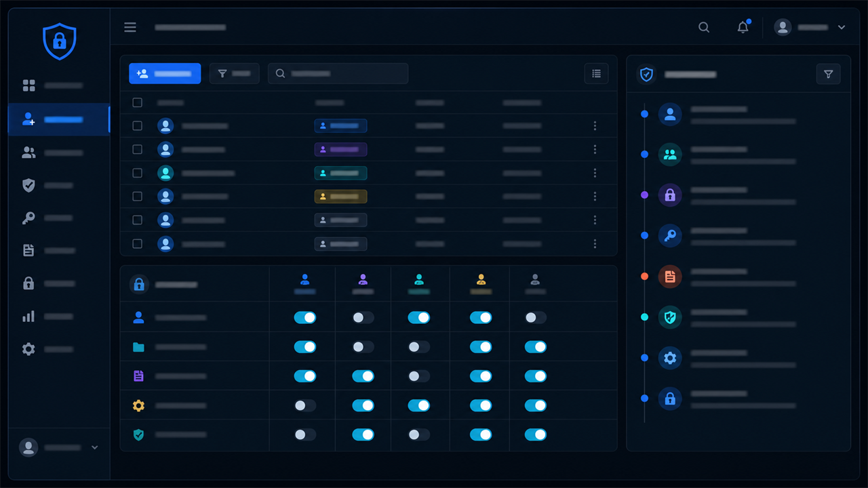Click the orange dot on the activity timeline

pos(644,276)
